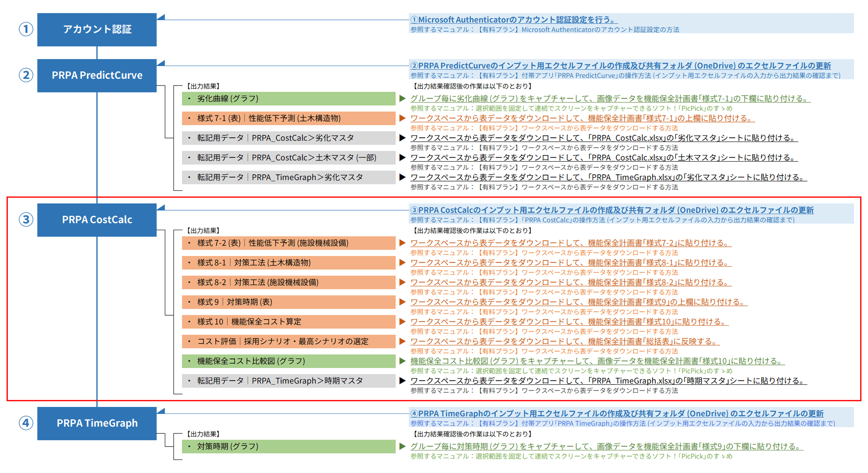Click the circled number 4 step icon
The width and height of the screenshot is (868, 473).
[26, 423]
